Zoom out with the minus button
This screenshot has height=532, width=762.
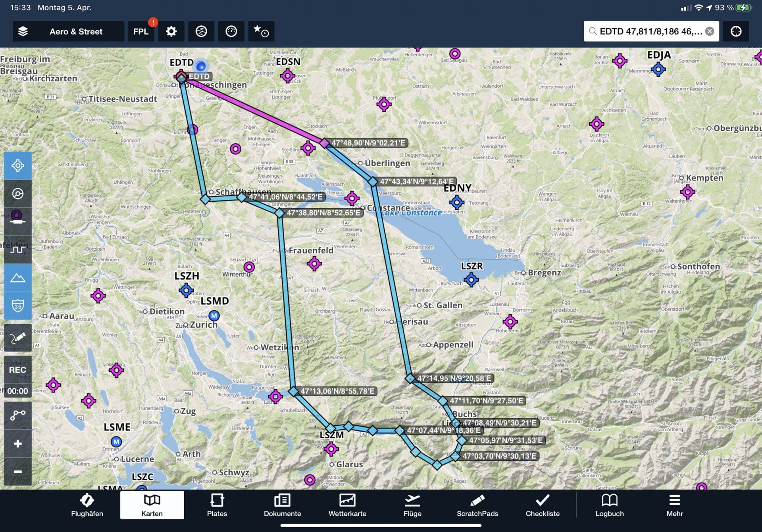coord(17,471)
